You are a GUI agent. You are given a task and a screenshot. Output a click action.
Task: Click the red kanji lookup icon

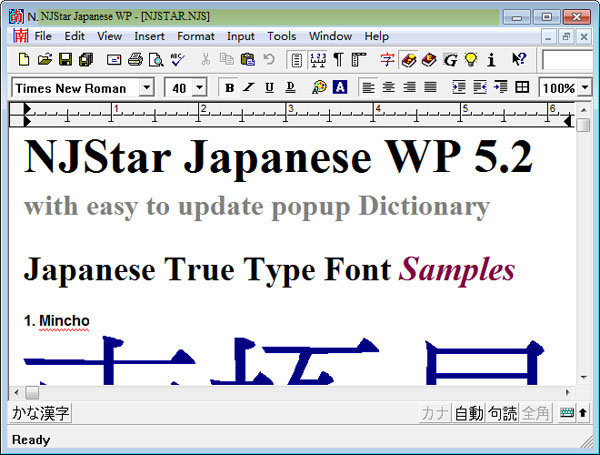[387, 60]
